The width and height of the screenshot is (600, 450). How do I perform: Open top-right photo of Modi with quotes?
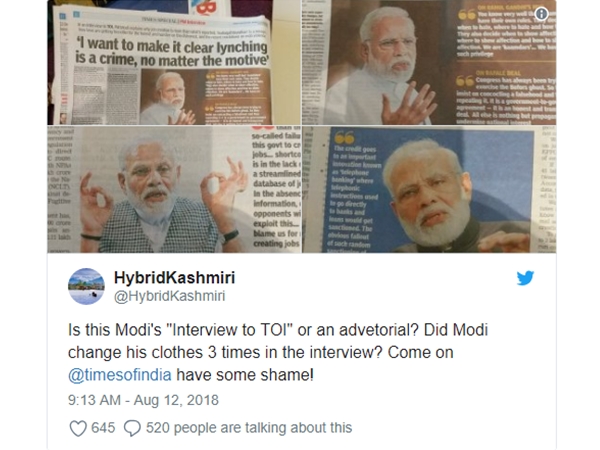[429, 62]
